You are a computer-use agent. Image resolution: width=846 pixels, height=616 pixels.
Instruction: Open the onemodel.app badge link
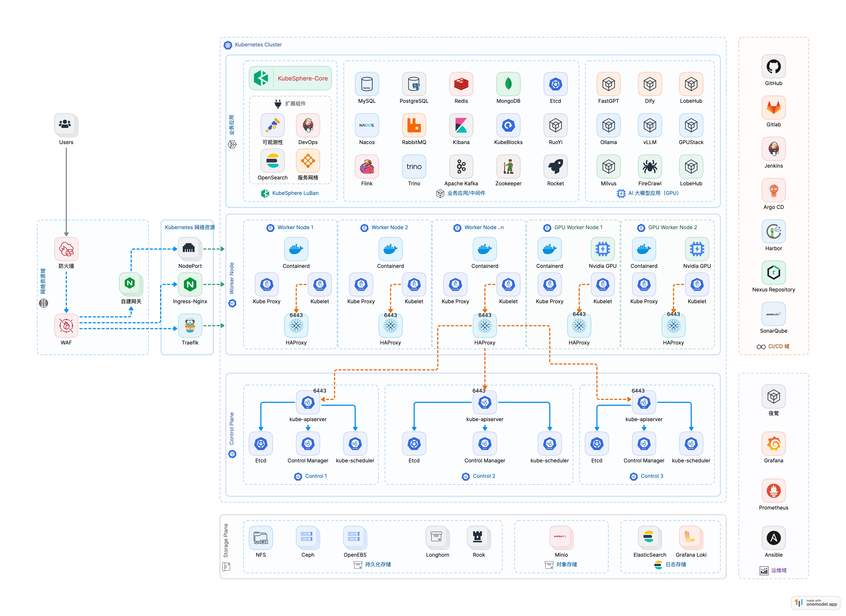click(x=816, y=603)
